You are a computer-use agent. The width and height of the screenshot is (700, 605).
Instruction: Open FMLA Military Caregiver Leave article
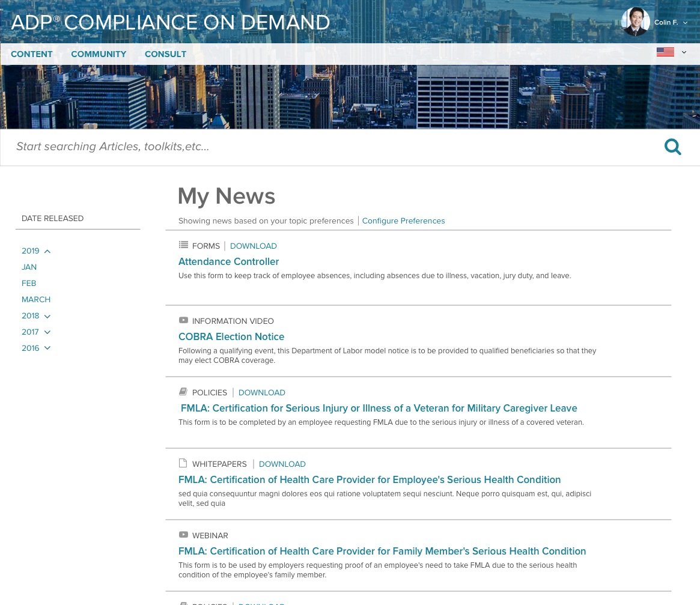click(379, 408)
